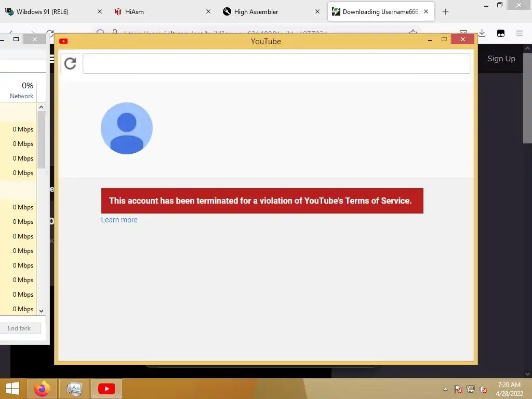Close the HiAsm tab
The width and height of the screenshot is (532, 399).
tap(208, 11)
